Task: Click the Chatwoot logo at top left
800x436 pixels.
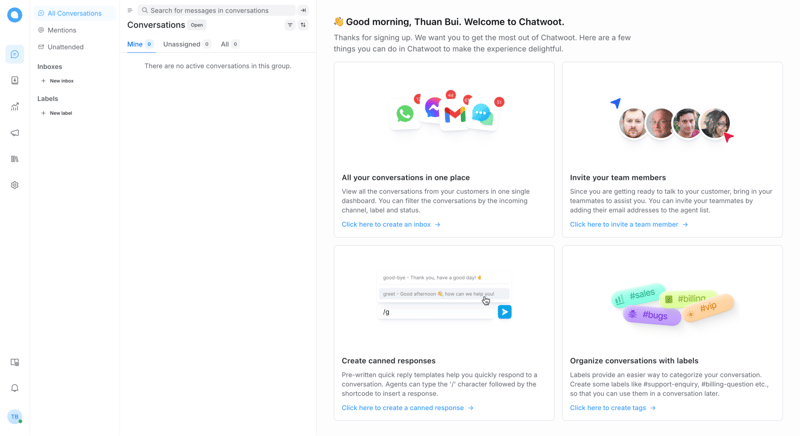Action: tap(15, 15)
